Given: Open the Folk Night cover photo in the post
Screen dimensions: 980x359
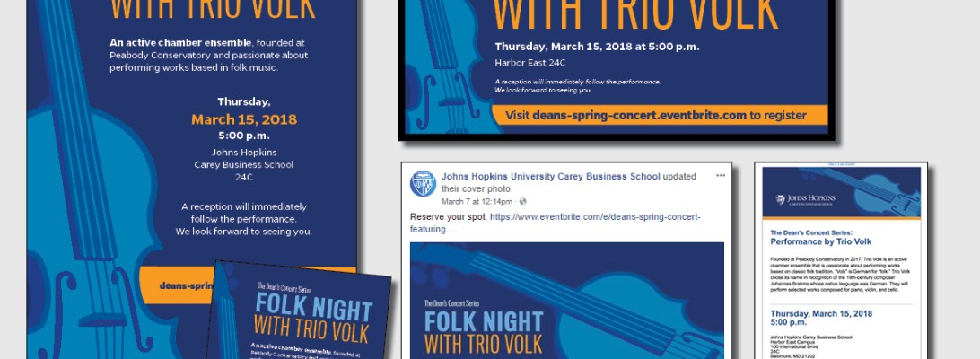Looking at the screenshot, I should click(567, 301).
